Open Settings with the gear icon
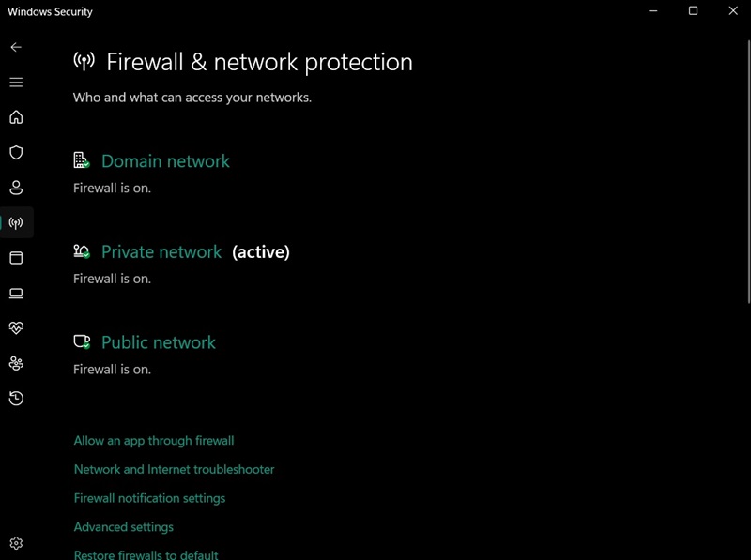This screenshot has height=560, width=751. pos(15,542)
